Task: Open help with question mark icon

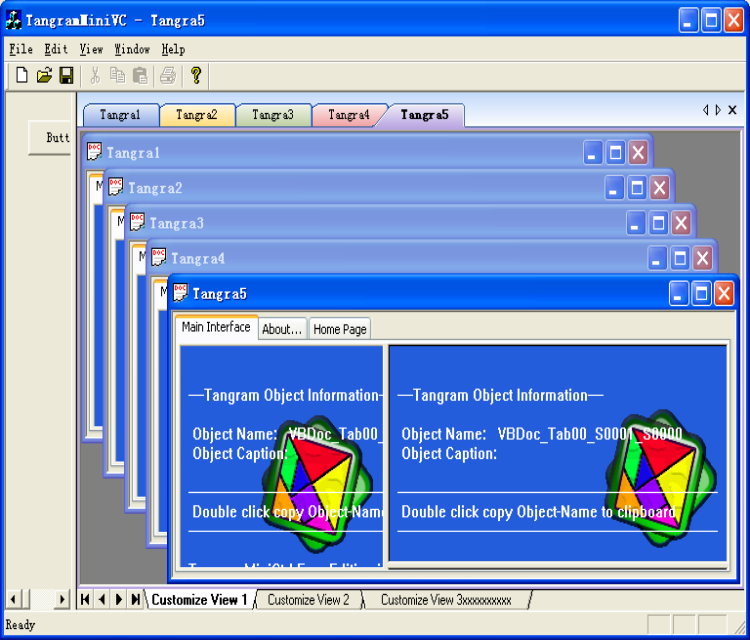Action: point(196,76)
